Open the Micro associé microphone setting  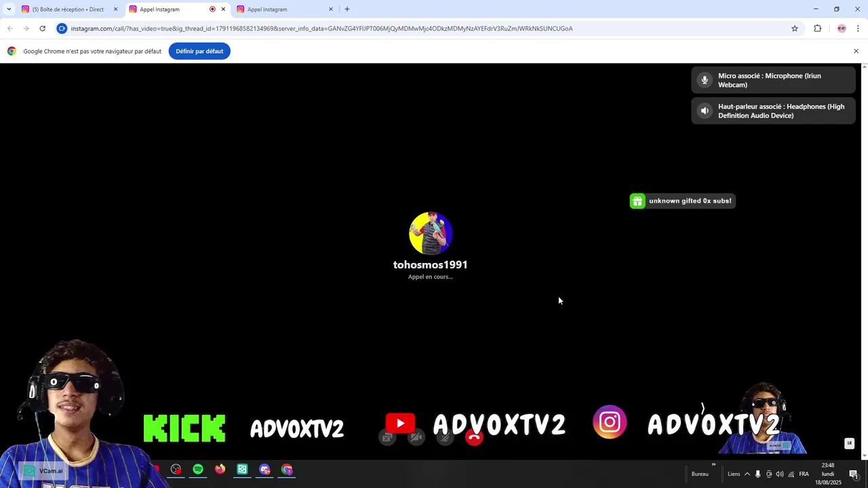pyautogui.click(x=773, y=80)
